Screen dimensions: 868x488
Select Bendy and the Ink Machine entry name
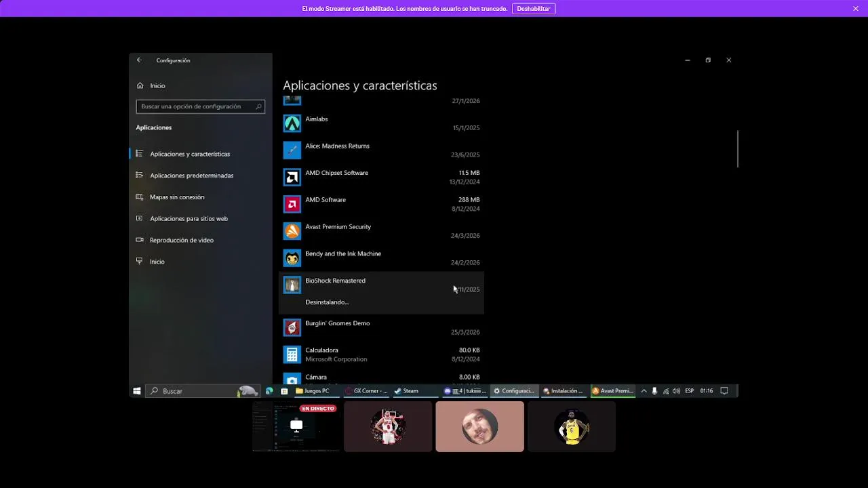tap(343, 253)
